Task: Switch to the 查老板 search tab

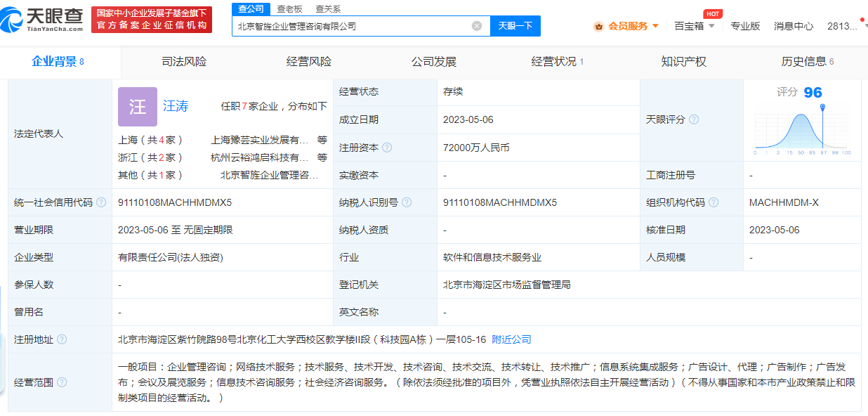Action: point(289,8)
